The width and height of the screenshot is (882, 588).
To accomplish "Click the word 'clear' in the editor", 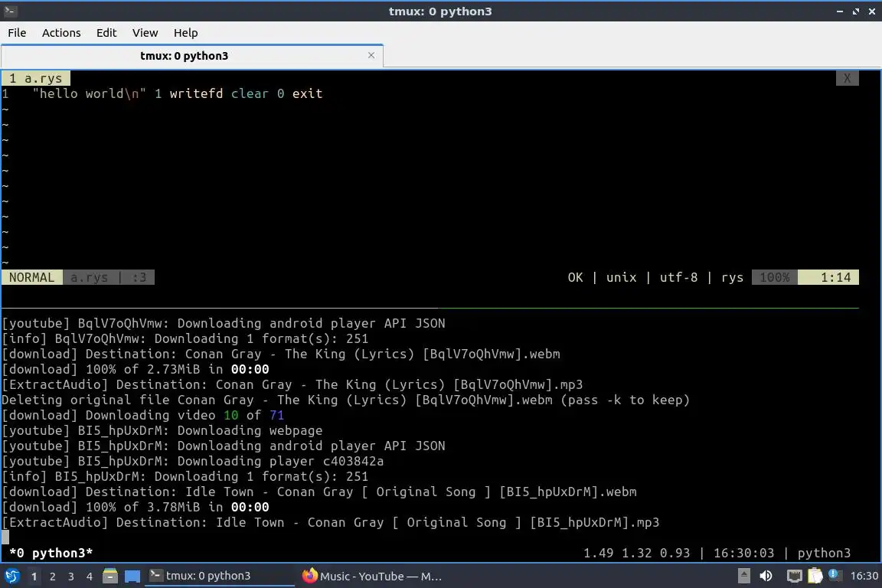I will 250,93.
